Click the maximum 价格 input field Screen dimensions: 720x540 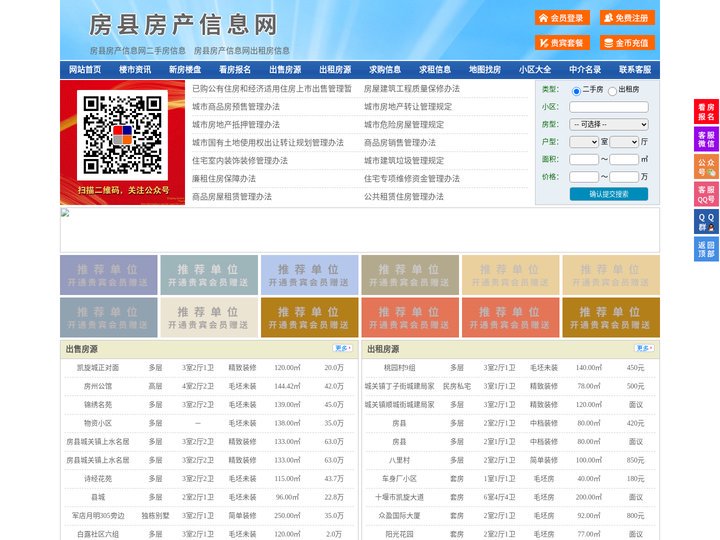[x=624, y=177]
